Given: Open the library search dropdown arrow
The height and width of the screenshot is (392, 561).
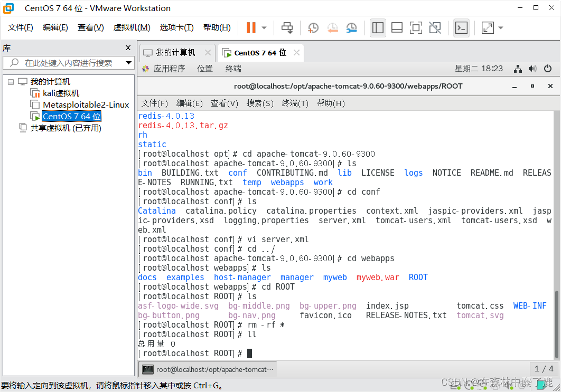Looking at the screenshot, I should [129, 63].
